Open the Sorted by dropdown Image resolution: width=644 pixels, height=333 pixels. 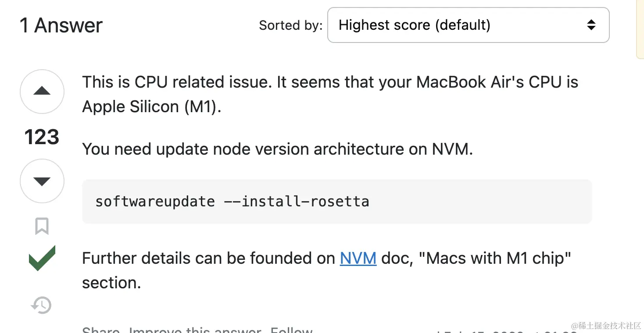(468, 25)
